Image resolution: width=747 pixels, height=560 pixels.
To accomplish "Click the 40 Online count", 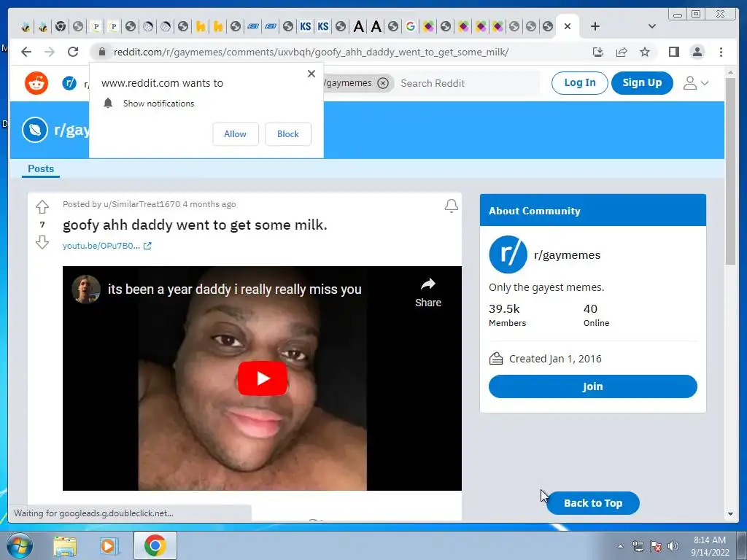I will pyautogui.click(x=596, y=315).
